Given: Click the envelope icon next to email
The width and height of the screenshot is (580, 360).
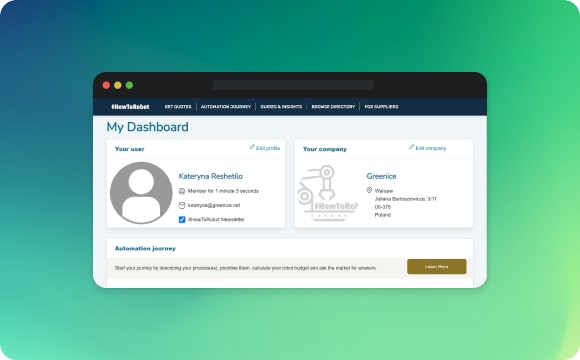Looking at the screenshot, I should [x=182, y=205].
